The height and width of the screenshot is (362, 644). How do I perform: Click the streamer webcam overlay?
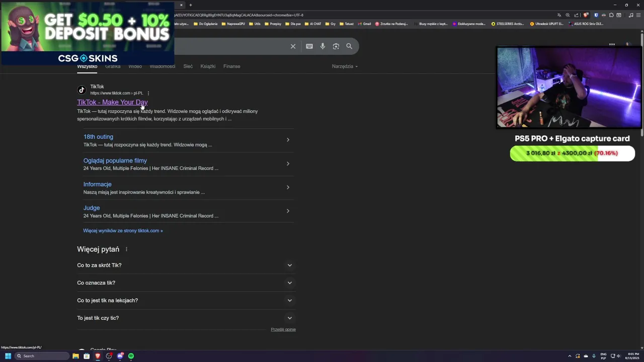[x=569, y=87]
